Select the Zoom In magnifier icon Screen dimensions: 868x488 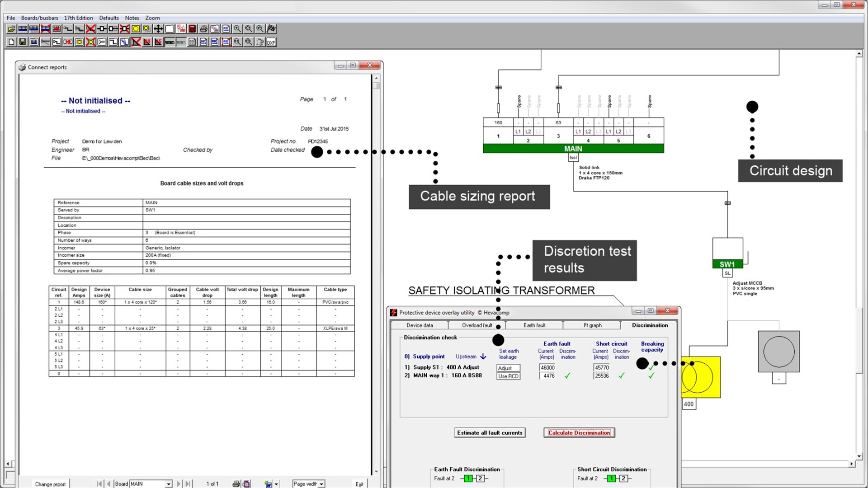point(237,28)
